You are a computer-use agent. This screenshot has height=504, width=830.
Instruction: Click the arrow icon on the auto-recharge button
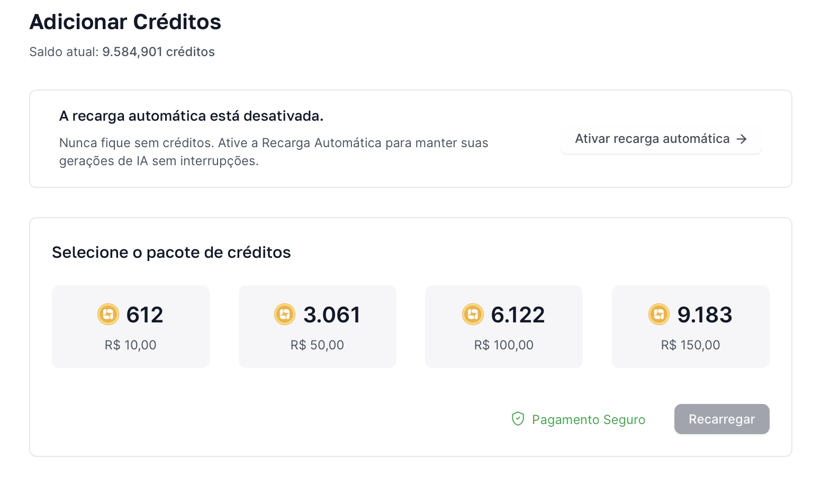coord(742,139)
